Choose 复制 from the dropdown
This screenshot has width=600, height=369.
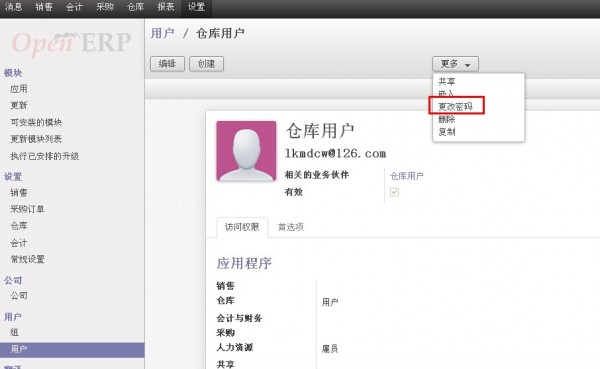[x=447, y=132]
